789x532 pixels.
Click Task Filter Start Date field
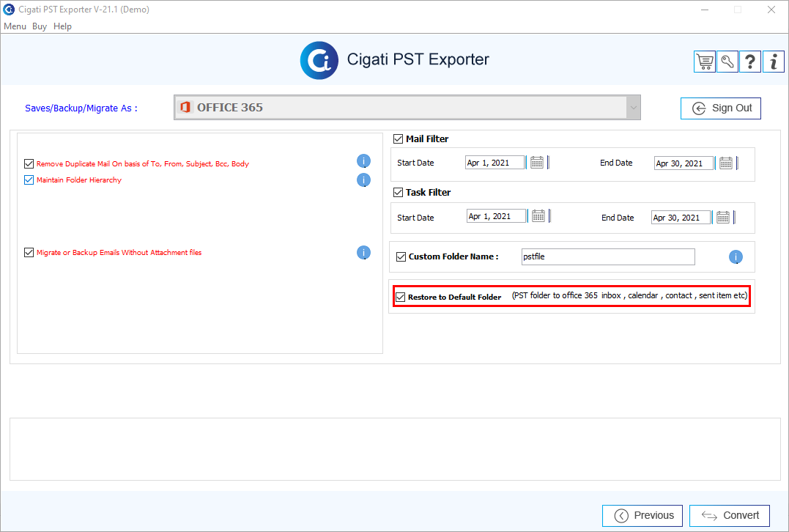pos(496,216)
